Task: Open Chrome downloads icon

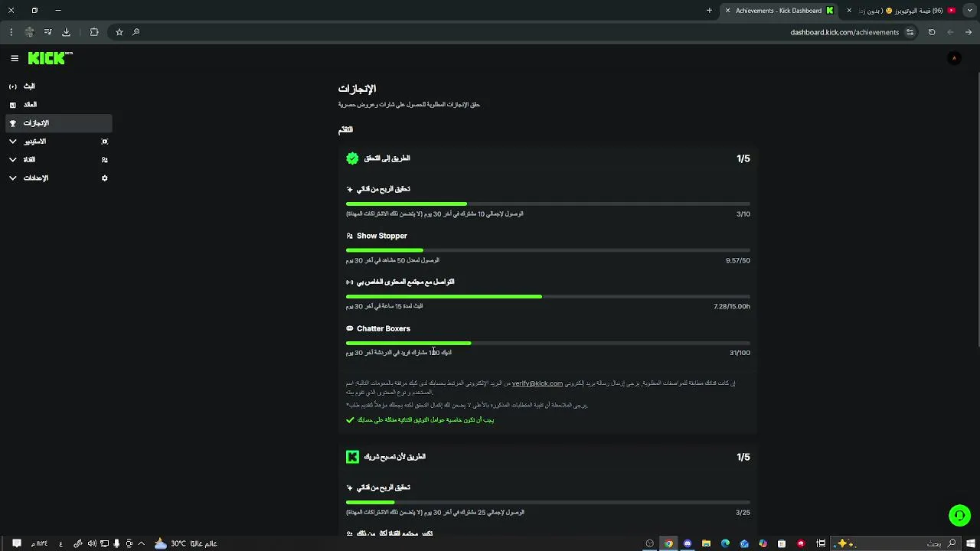Action: click(x=66, y=32)
